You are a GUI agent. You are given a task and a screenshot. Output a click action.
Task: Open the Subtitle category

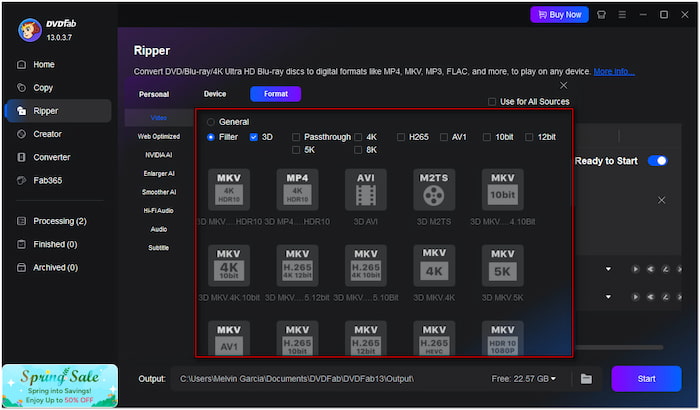click(x=159, y=247)
